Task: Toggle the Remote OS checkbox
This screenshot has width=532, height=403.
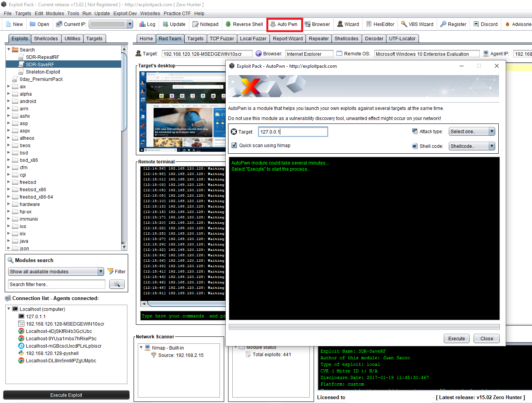Action: click(x=339, y=53)
